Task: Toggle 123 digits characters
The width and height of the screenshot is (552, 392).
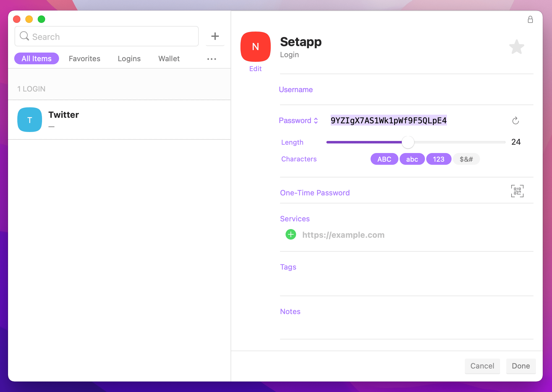Action: (x=439, y=159)
